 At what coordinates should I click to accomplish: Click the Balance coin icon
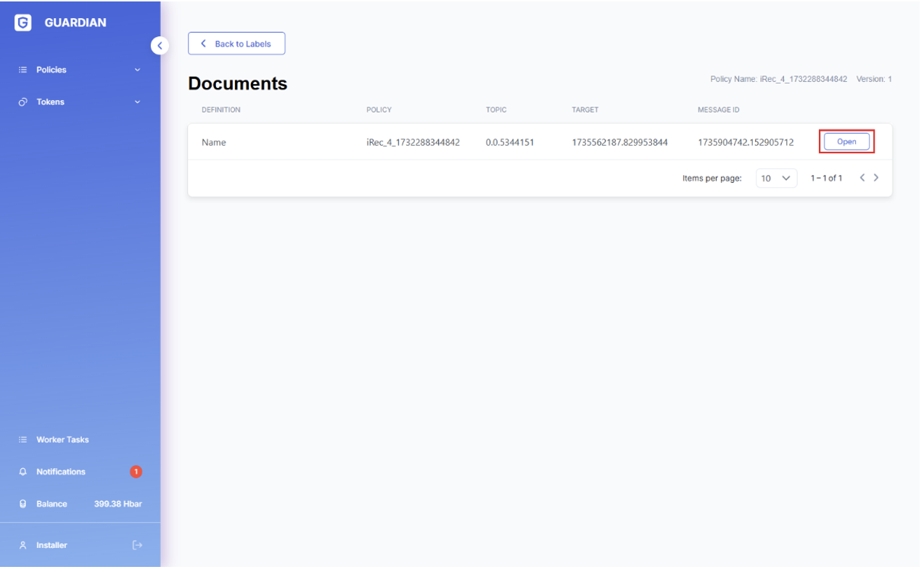[23, 504]
